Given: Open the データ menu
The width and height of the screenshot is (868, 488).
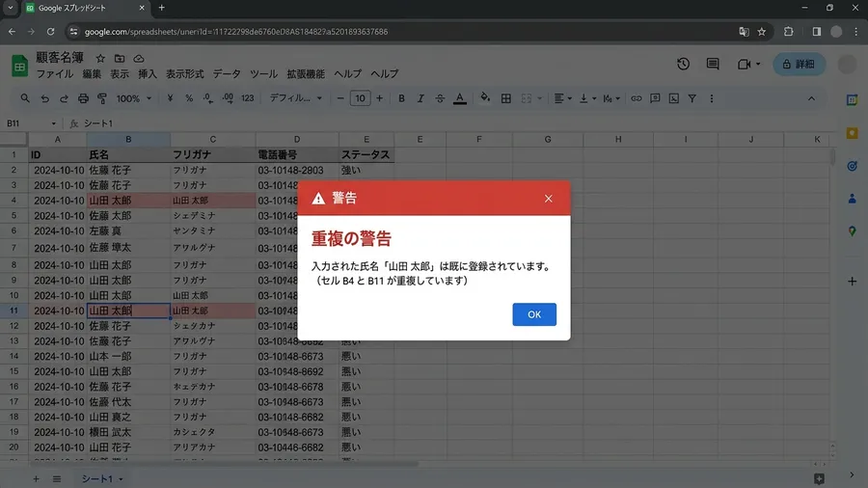Looking at the screenshot, I should point(227,73).
